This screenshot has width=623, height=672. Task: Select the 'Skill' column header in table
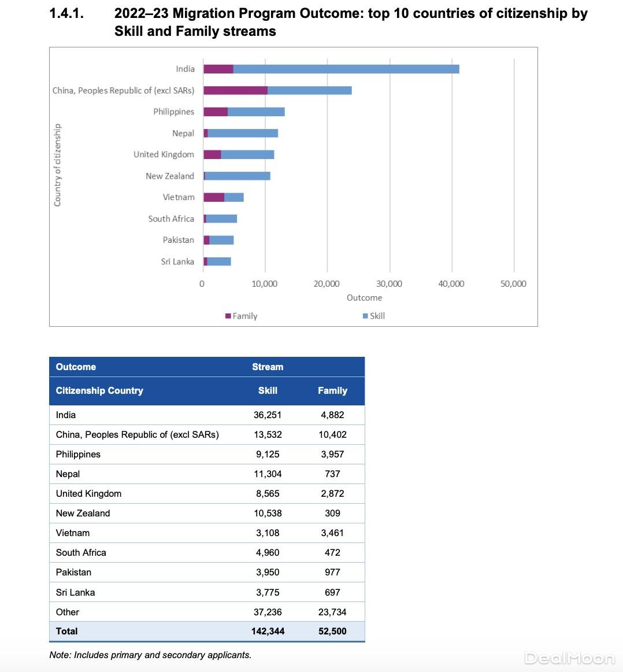(x=268, y=390)
